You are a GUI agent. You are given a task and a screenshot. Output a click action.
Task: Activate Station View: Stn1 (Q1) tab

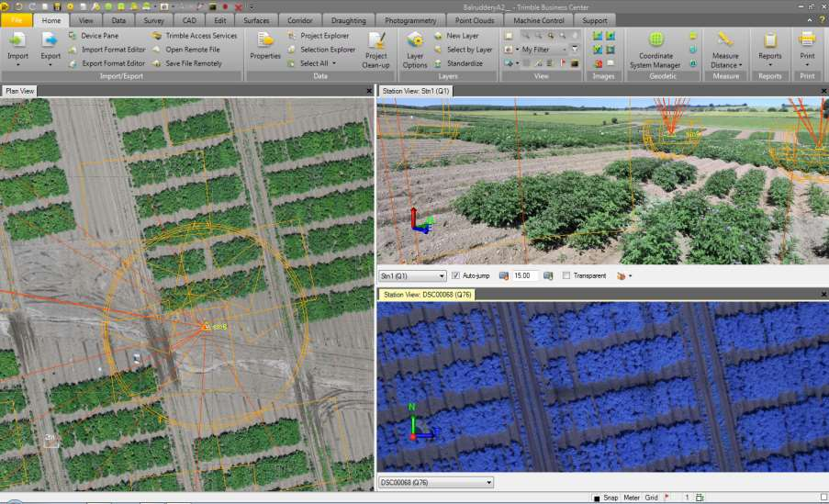click(x=416, y=91)
